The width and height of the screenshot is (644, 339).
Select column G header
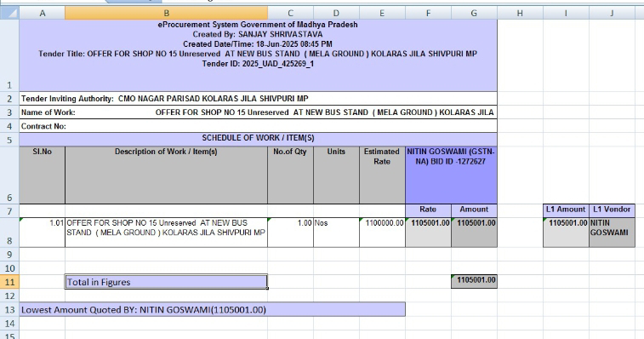click(x=474, y=13)
